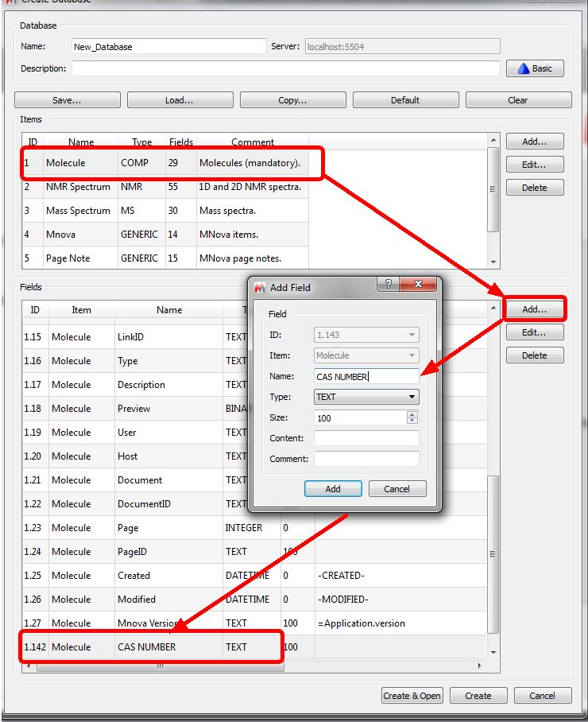Select the NMR Spectrum item row
This screenshot has width=588, height=722.
pos(165,187)
